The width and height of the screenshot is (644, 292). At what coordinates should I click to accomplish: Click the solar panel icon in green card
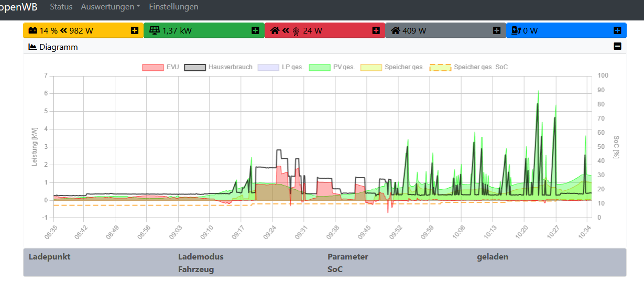[x=154, y=30]
